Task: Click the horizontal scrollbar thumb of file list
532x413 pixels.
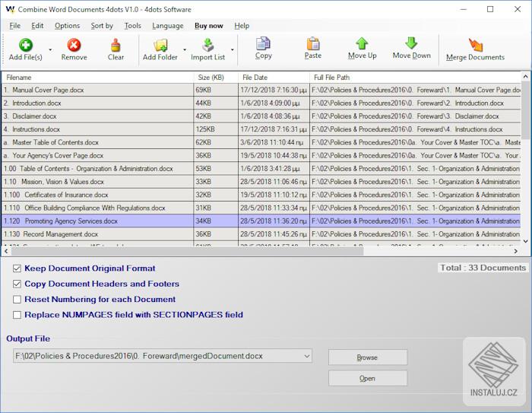Action: tap(187, 251)
